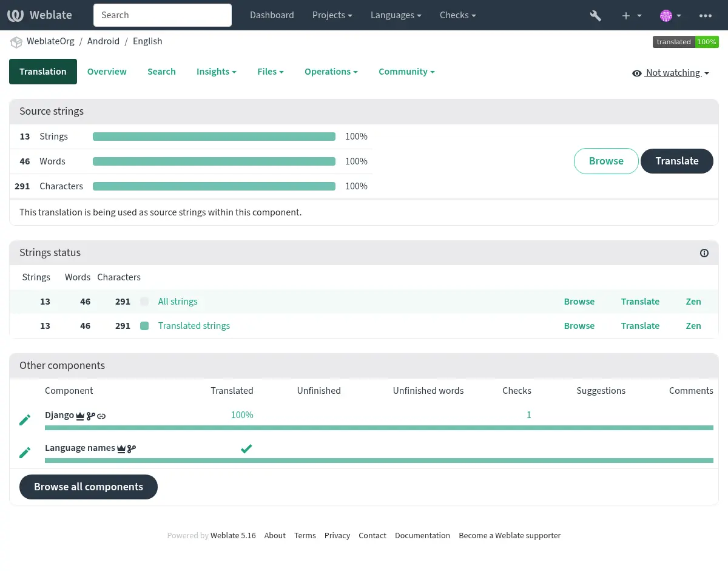Click the linked repository icon next to Django
Image resolution: width=728 pixels, height=571 pixels.
click(x=102, y=416)
